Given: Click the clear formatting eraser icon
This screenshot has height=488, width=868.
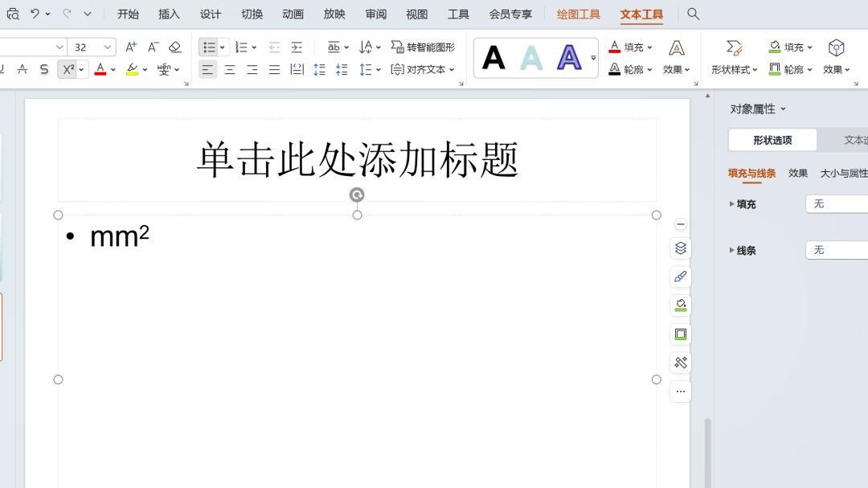Looking at the screenshot, I should pos(173,47).
